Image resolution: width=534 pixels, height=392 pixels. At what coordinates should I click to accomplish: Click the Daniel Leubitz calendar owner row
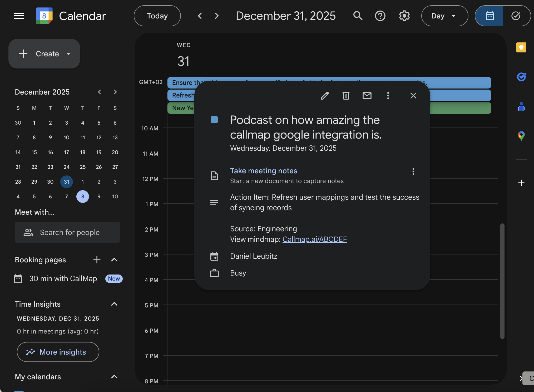point(254,256)
